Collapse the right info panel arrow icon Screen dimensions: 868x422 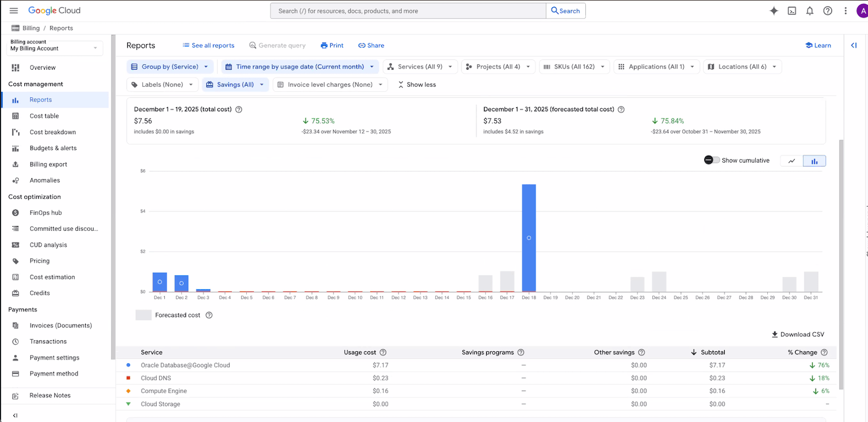click(x=854, y=45)
